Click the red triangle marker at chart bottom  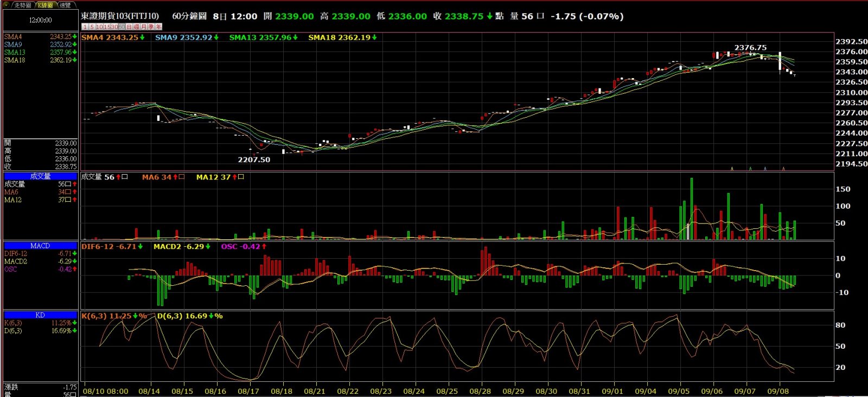pos(783,169)
